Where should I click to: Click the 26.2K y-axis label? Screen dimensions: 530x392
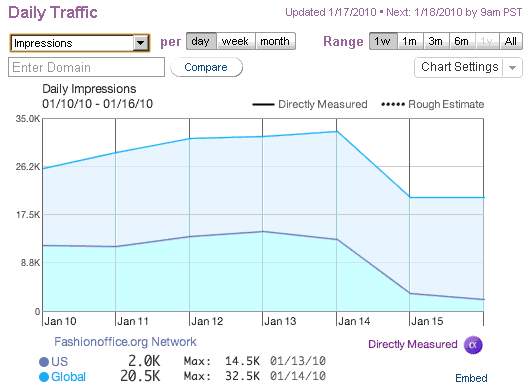click(x=28, y=167)
